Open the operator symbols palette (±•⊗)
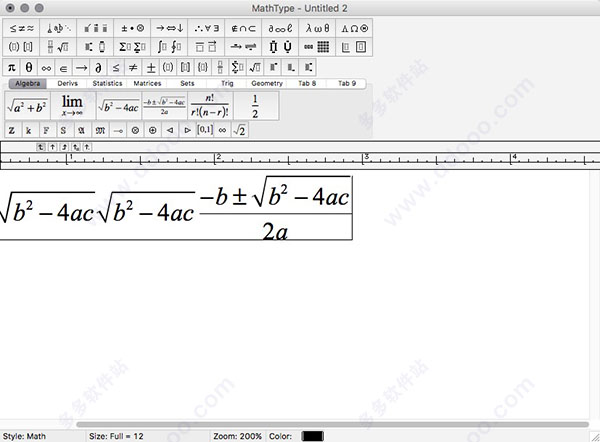This screenshot has width=600, height=442. pyautogui.click(x=132, y=28)
